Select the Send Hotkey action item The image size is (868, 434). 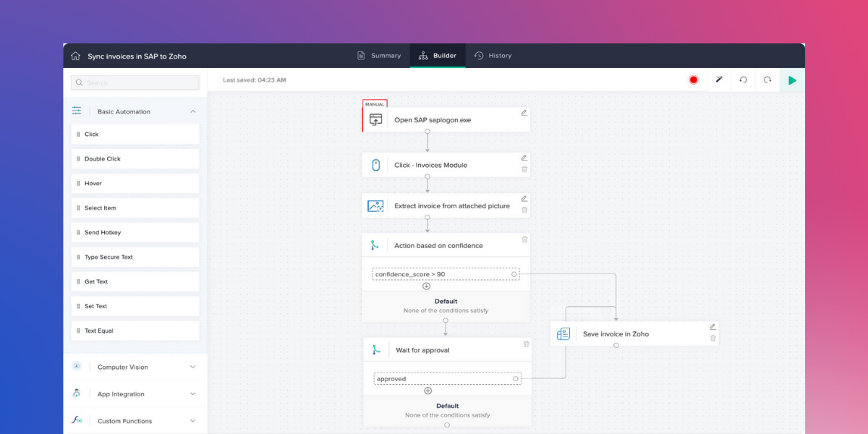pos(135,233)
